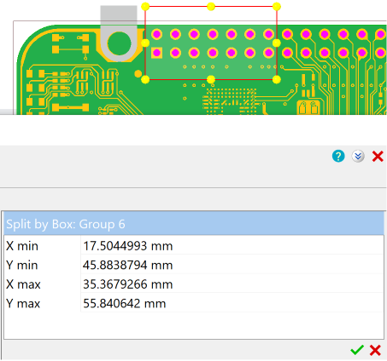Close the panel with the red X
The width and height of the screenshot is (387, 361).
(378, 156)
